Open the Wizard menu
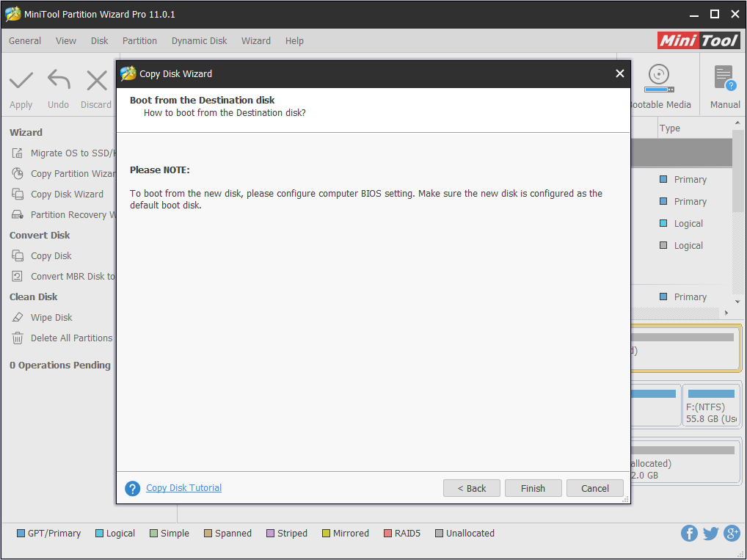Image resolution: width=747 pixels, height=560 pixels. point(256,41)
